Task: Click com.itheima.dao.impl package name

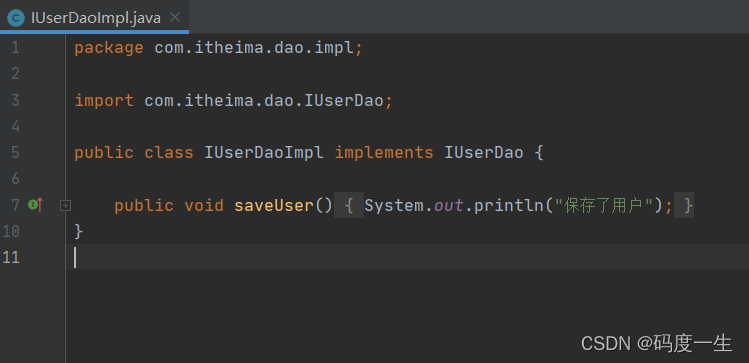Action: pyautogui.click(x=254, y=48)
